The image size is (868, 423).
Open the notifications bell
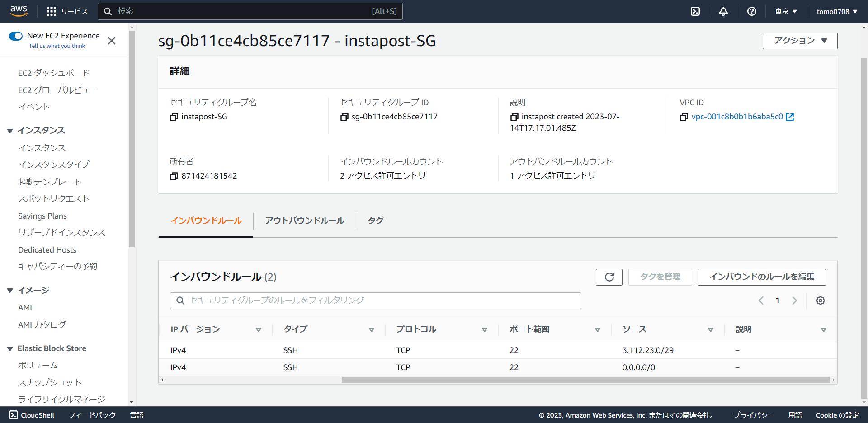[x=723, y=11]
